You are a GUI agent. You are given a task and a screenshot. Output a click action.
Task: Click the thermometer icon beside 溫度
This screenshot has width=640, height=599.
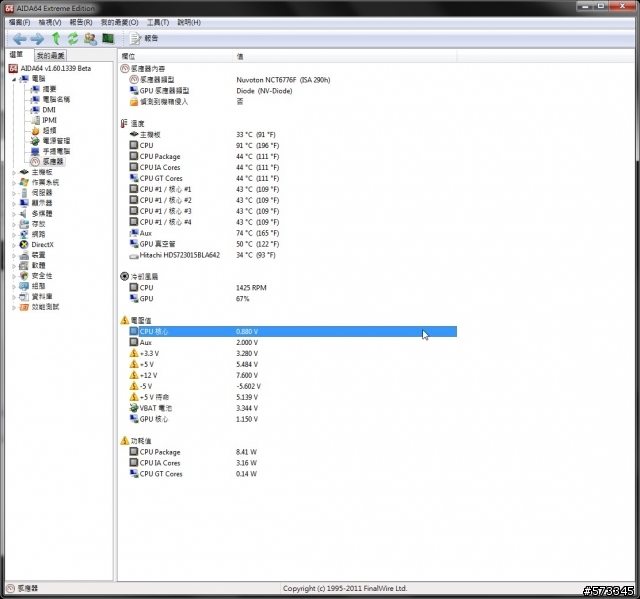pyautogui.click(x=124, y=123)
